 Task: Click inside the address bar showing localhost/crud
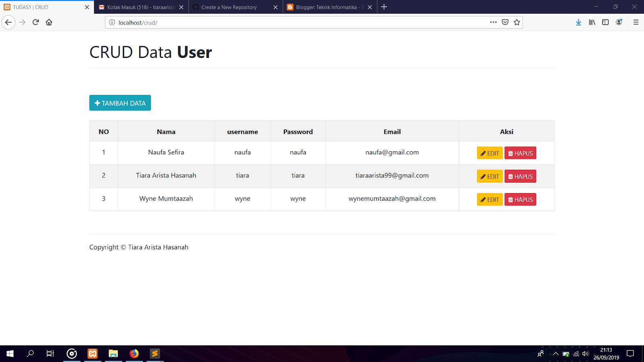tap(242, 23)
